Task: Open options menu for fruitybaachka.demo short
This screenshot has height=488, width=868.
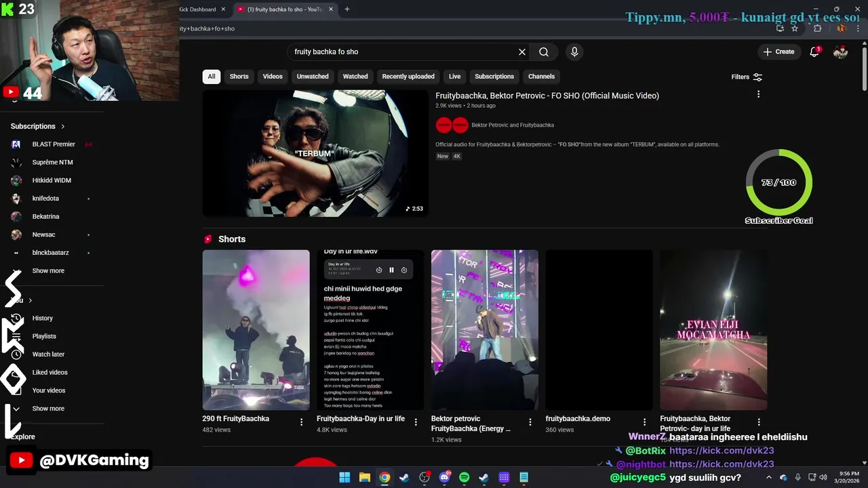Action: (644, 422)
